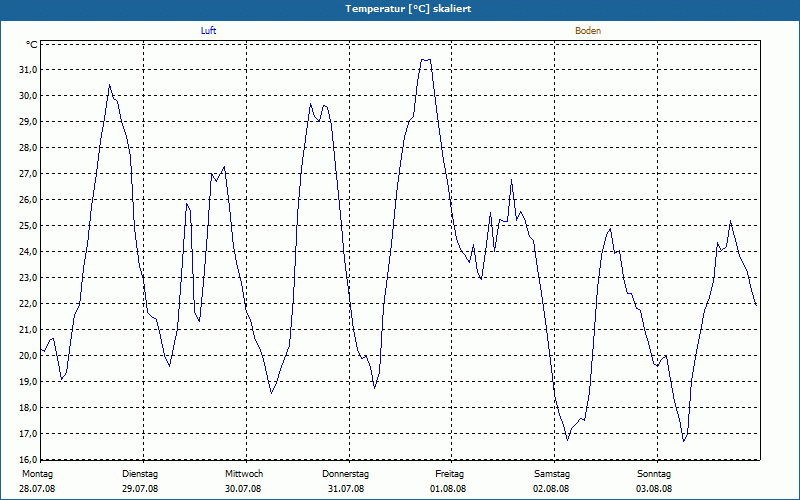
Task: Click the 30,0 y-axis value
Action: [x=28, y=95]
